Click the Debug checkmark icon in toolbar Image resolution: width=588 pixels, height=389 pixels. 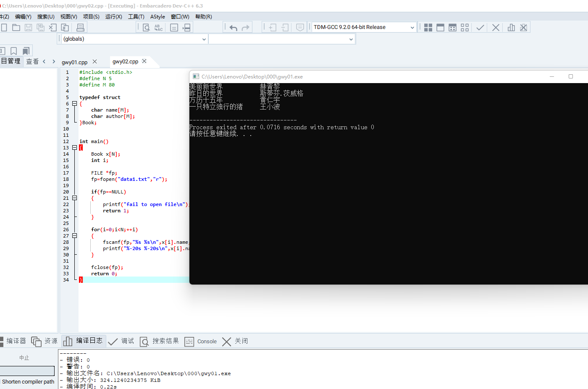[480, 27]
